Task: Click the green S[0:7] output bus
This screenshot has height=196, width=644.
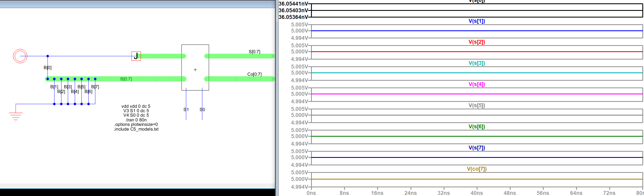Action: coord(239,56)
